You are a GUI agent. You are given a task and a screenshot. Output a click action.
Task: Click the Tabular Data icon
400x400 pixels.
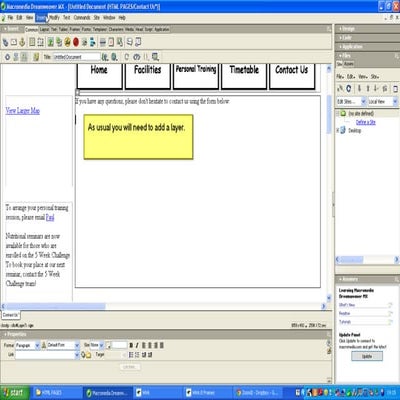pyautogui.click(x=120, y=42)
